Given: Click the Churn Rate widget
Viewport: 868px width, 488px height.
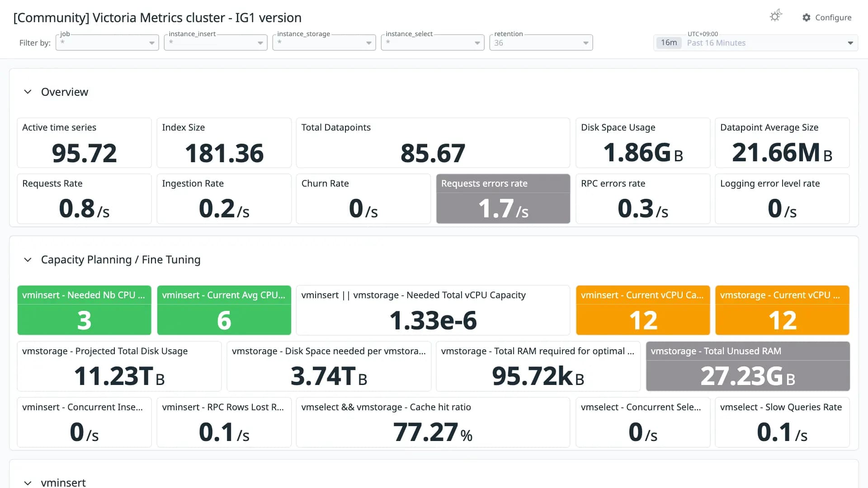Looking at the screenshot, I should tap(363, 199).
